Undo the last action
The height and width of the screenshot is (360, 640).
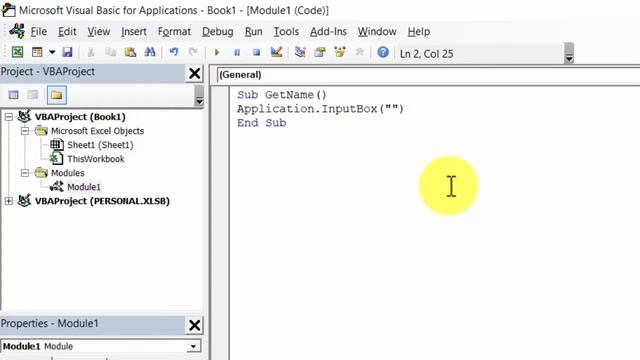click(x=174, y=52)
